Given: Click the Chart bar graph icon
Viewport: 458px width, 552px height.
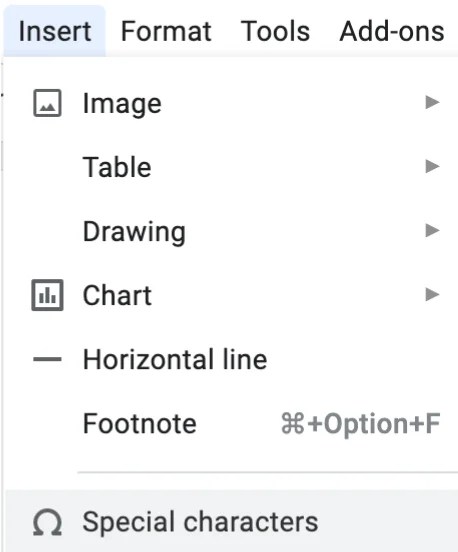Looking at the screenshot, I should [48, 295].
